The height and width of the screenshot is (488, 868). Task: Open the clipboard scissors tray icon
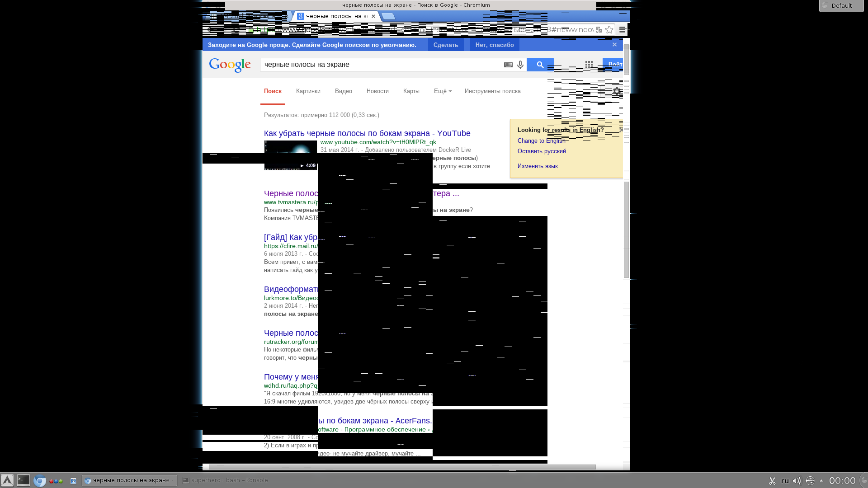pyautogui.click(x=772, y=481)
